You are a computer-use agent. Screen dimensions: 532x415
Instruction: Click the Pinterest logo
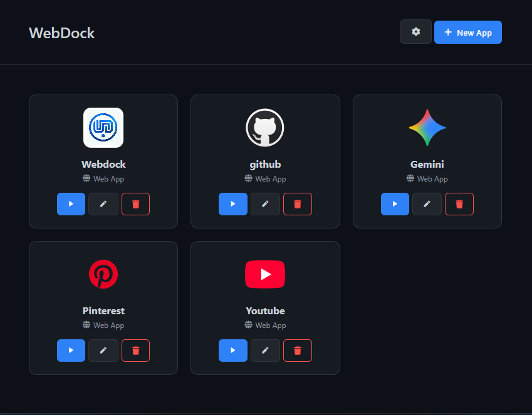click(103, 274)
